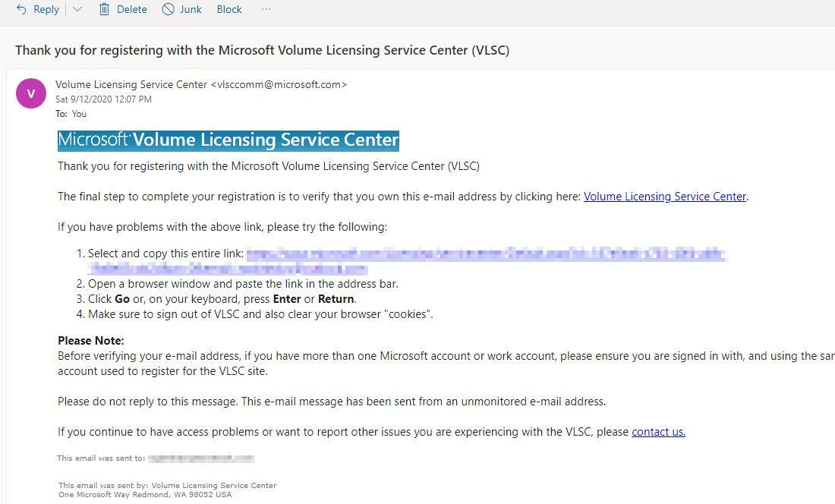Select the vlsccomm@microsoft.com sender address

click(x=279, y=84)
